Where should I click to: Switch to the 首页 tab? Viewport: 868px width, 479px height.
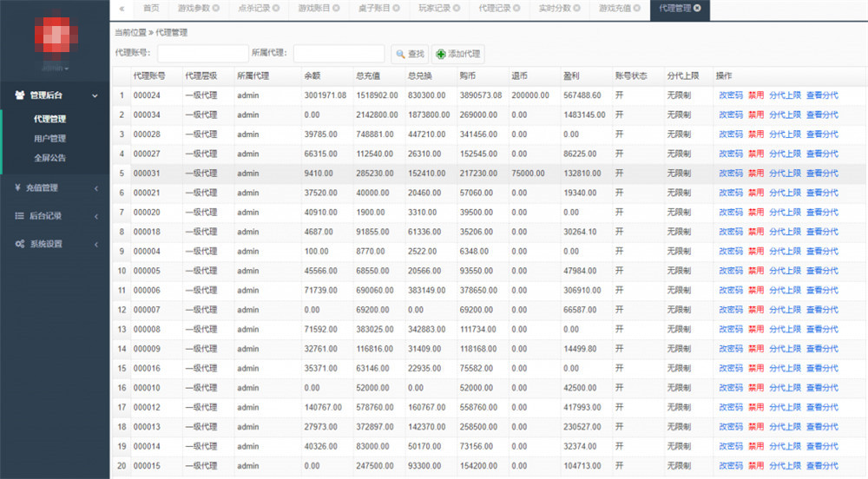(x=151, y=9)
